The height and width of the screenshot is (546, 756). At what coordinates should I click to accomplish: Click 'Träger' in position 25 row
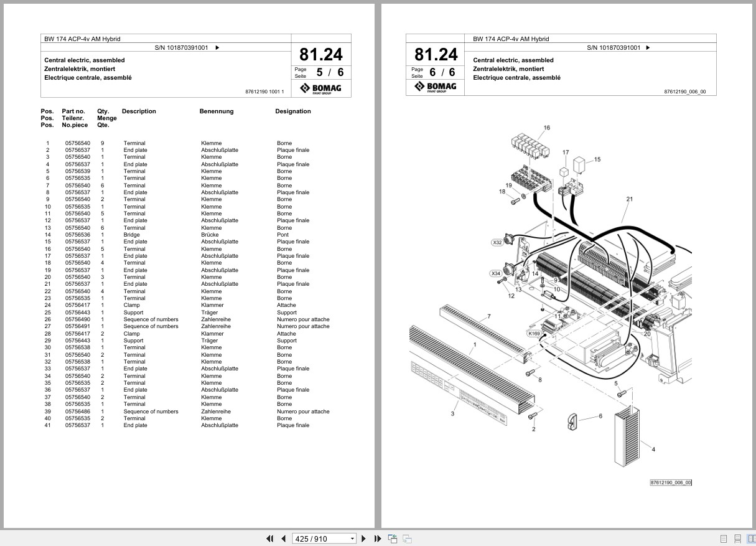coord(210,313)
